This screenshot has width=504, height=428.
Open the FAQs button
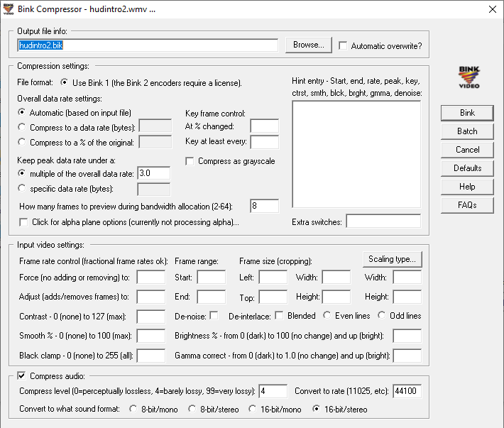[x=467, y=205]
